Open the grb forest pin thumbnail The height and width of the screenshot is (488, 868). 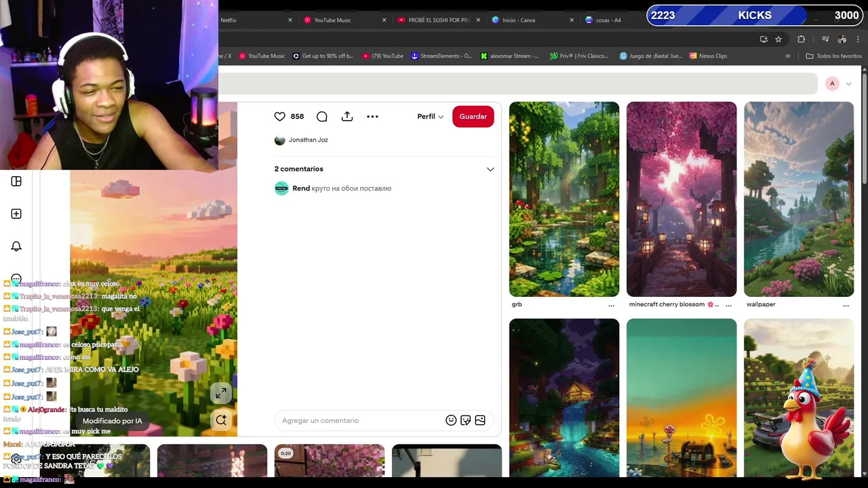click(564, 199)
